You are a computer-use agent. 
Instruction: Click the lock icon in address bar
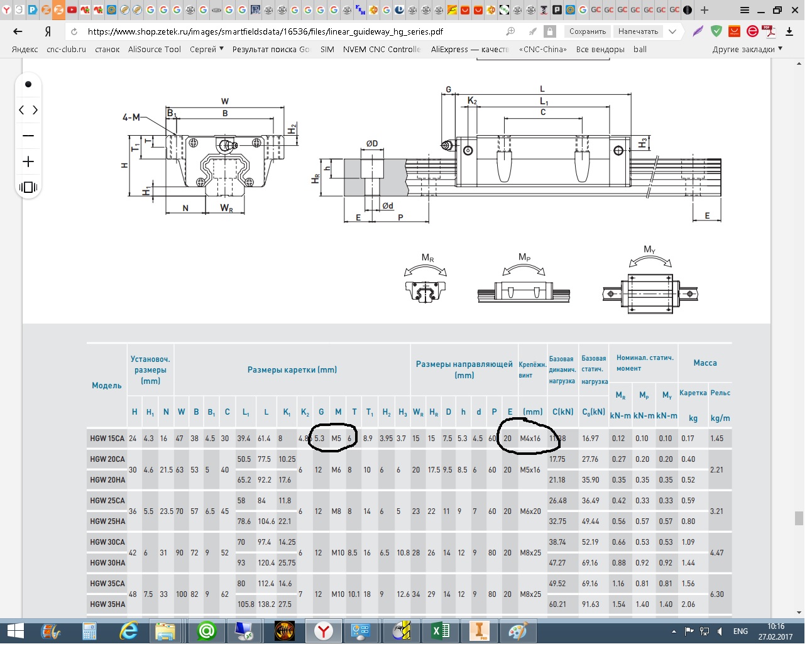click(x=550, y=31)
